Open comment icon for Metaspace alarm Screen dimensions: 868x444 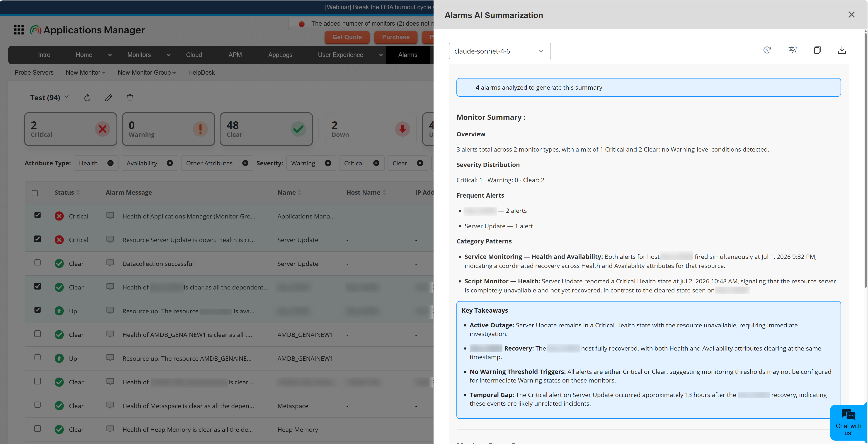pos(110,405)
